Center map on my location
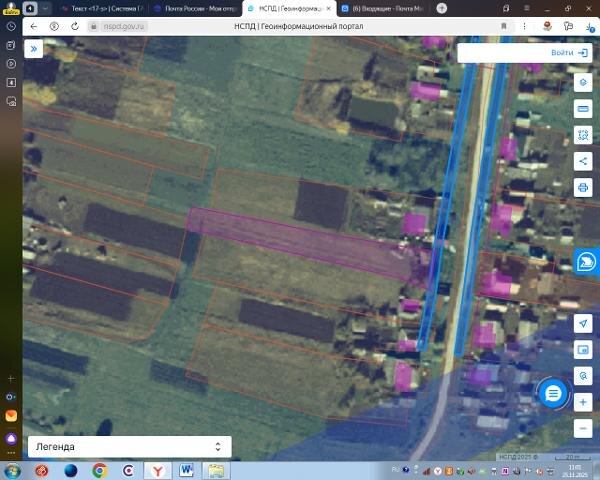600x480 pixels. tap(583, 323)
